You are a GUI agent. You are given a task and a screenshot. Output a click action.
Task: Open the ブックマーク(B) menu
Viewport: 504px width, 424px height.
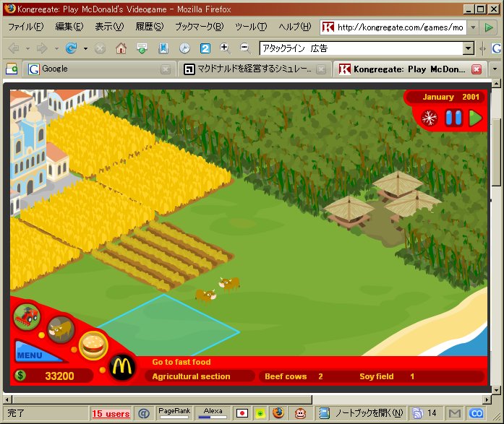(x=200, y=27)
